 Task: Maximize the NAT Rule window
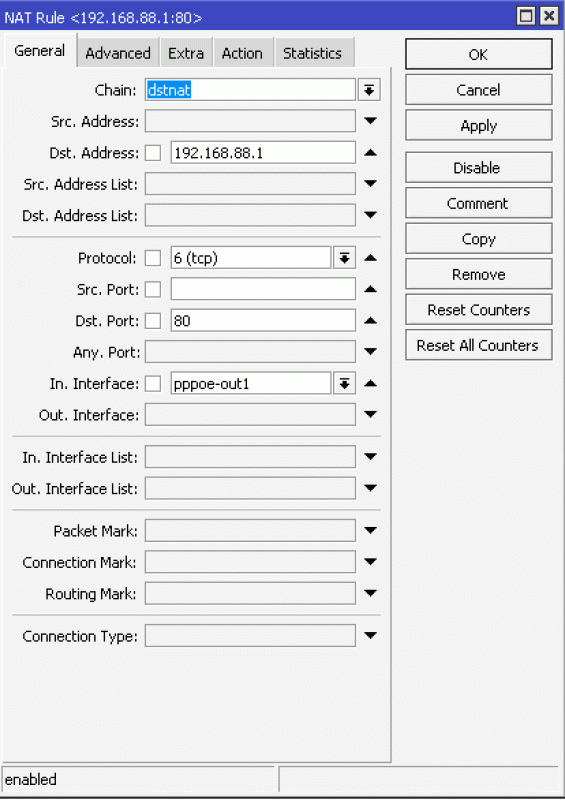[526, 16]
